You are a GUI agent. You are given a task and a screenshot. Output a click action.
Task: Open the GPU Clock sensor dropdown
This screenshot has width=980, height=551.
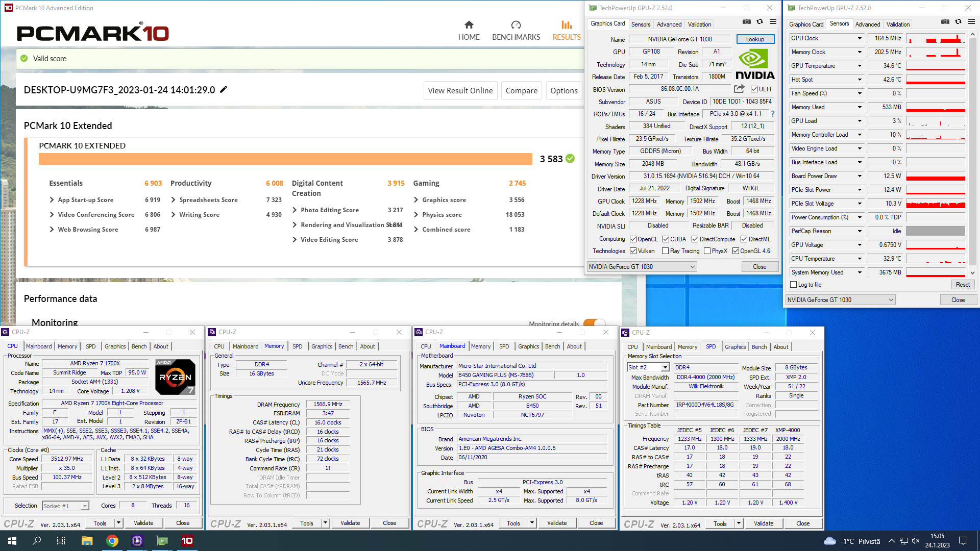860,38
